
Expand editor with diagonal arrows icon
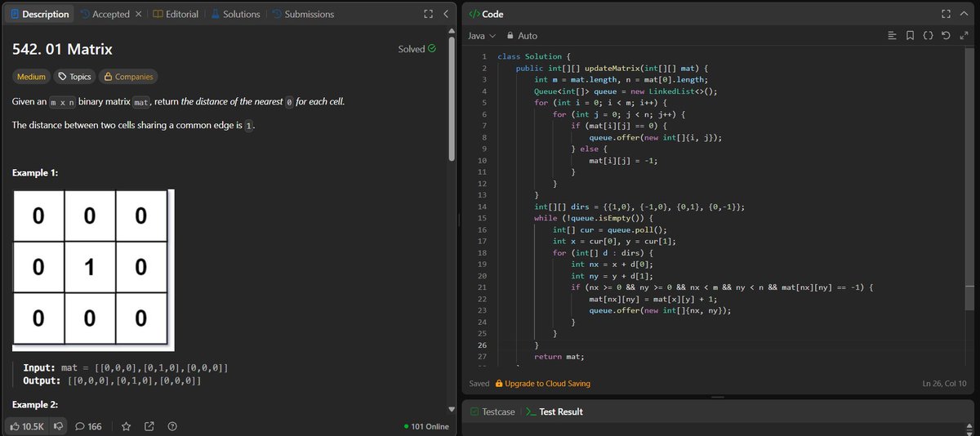point(964,36)
